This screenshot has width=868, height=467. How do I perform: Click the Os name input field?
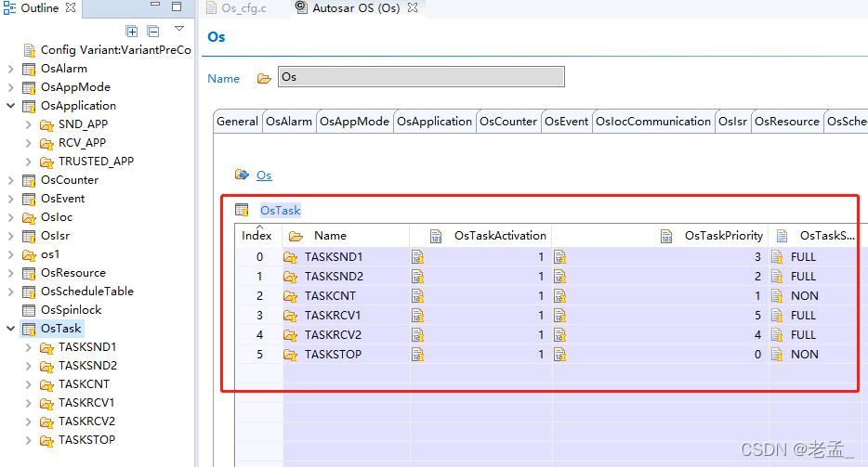pyautogui.click(x=421, y=76)
